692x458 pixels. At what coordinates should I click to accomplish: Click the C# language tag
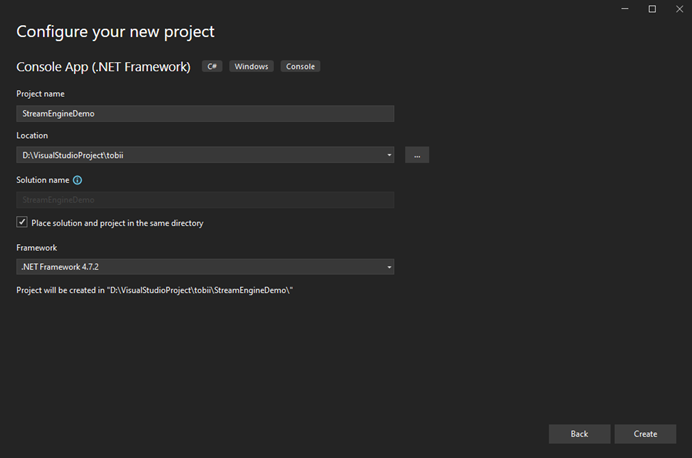(211, 67)
